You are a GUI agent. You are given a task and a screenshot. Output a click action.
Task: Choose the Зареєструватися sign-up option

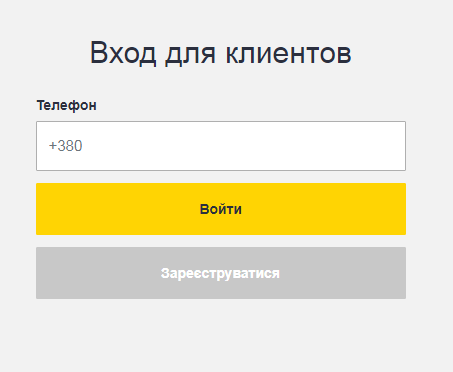pos(221,273)
